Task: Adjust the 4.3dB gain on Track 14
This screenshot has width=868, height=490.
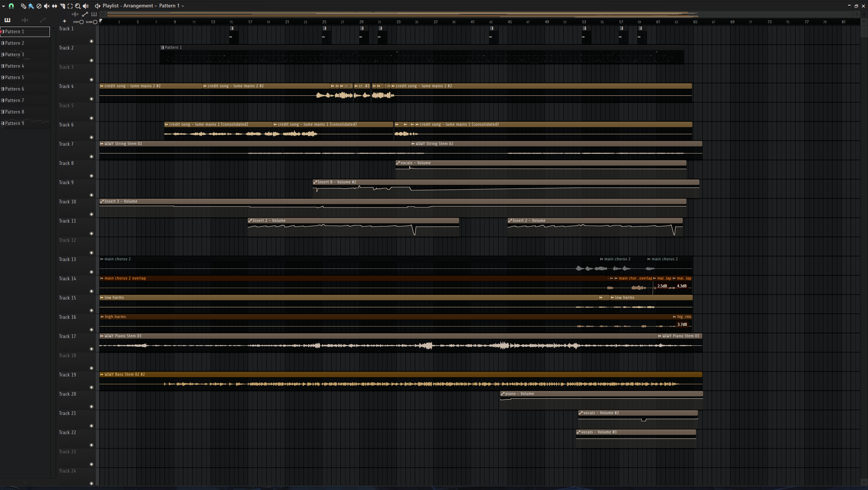Action: click(682, 286)
